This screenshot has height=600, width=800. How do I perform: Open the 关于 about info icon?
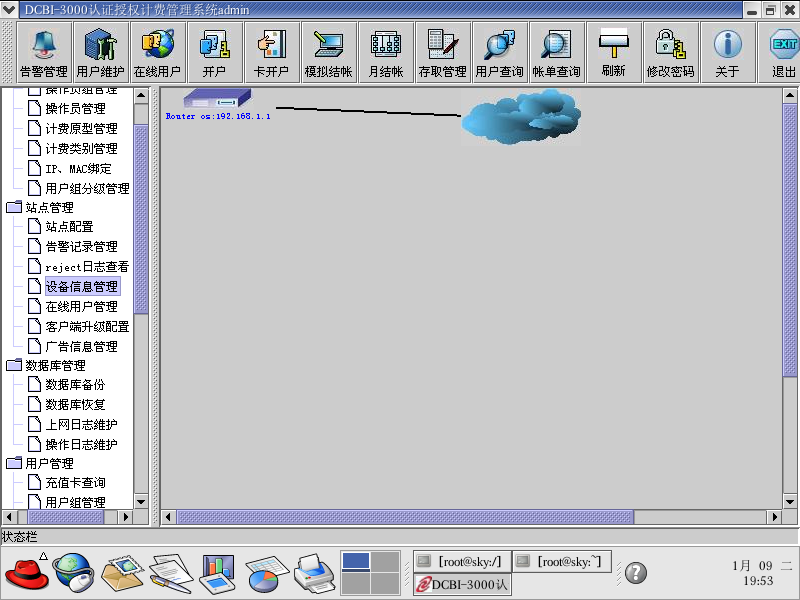coord(728,53)
